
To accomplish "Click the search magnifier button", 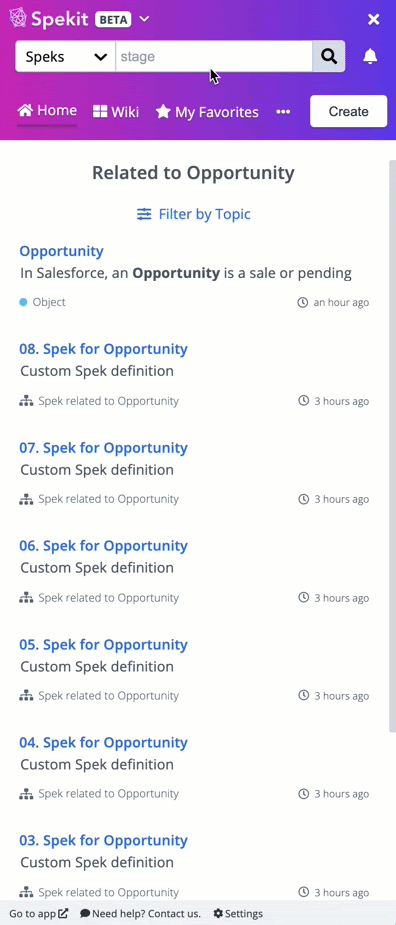I will (x=329, y=57).
